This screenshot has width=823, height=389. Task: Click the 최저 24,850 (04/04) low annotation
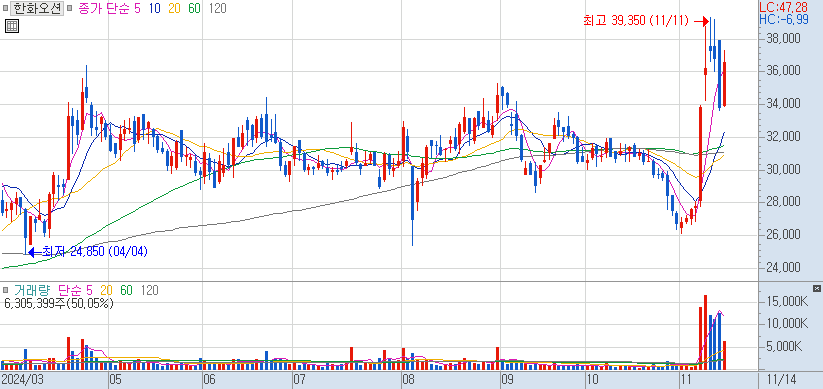94,252
